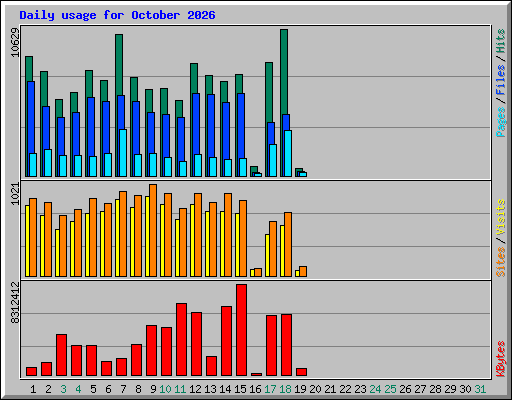Image resolution: width=512 pixels, height=400 pixels.
Task: Click day 14 on the x-axis
Action: pos(225,389)
